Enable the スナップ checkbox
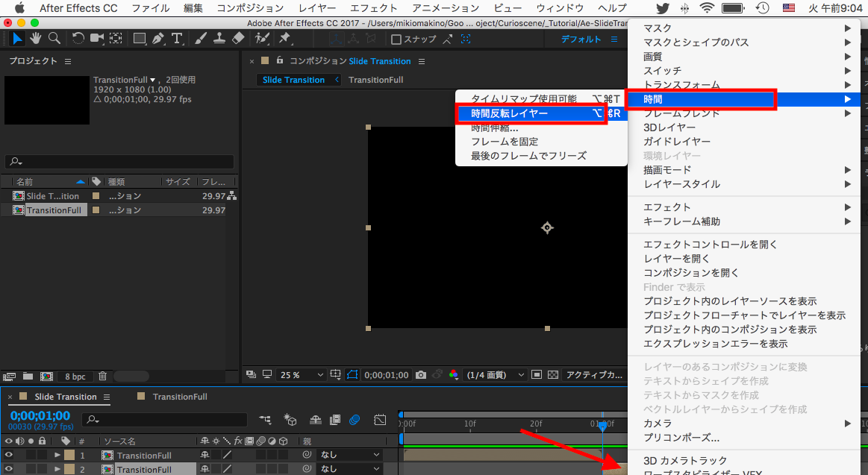This screenshot has height=475, width=868. 396,40
